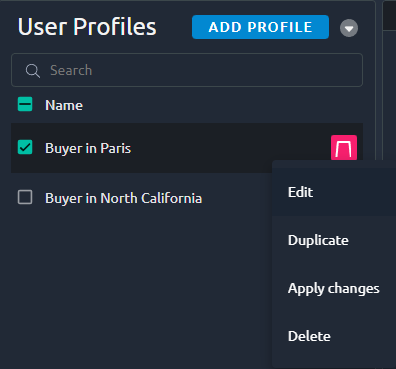
Task: Click the ADD PROFILE button
Action: [x=260, y=27]
